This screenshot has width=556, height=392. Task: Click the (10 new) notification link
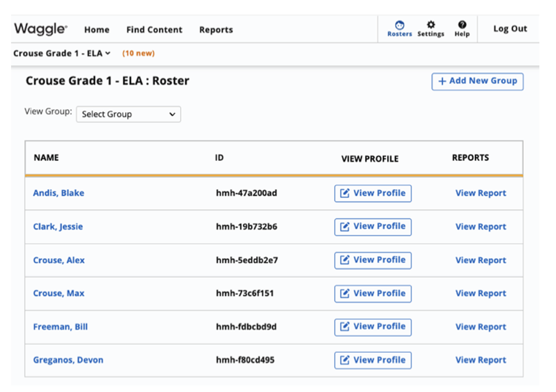click(x=138, y=53)
